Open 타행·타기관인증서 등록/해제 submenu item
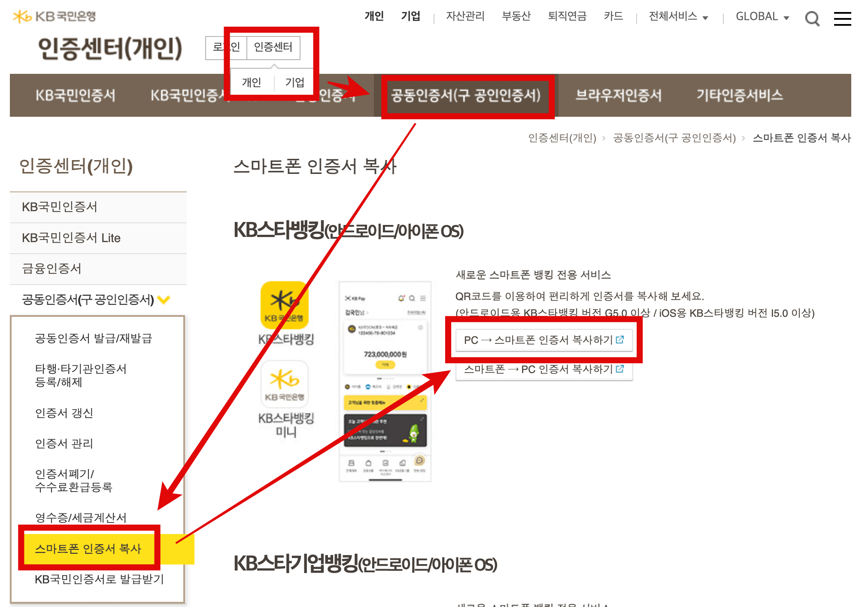 [x=81, y=375]
